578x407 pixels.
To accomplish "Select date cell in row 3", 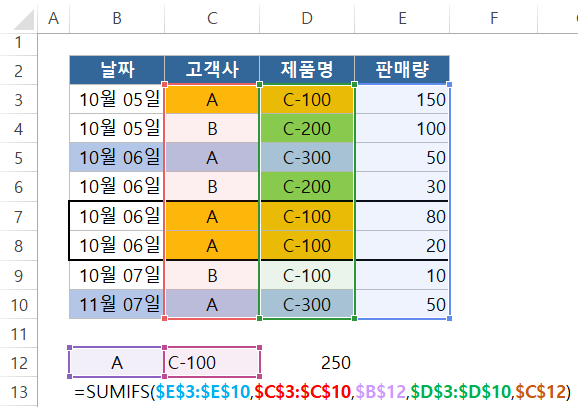I will coord(117,99).
